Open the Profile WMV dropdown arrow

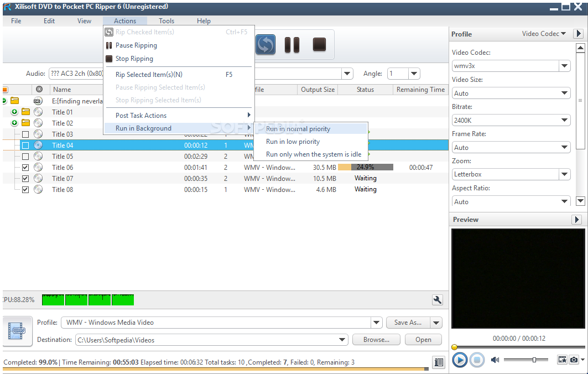pyautogui.click(x=376, y=323)
